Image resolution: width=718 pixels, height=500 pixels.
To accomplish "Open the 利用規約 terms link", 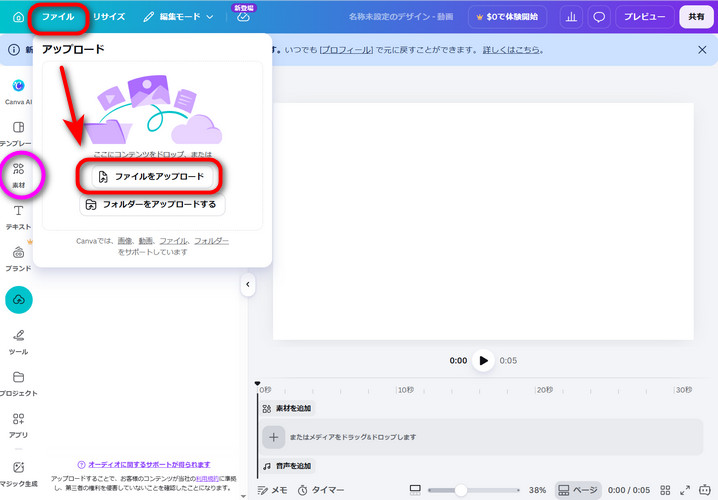I will 207,479.
